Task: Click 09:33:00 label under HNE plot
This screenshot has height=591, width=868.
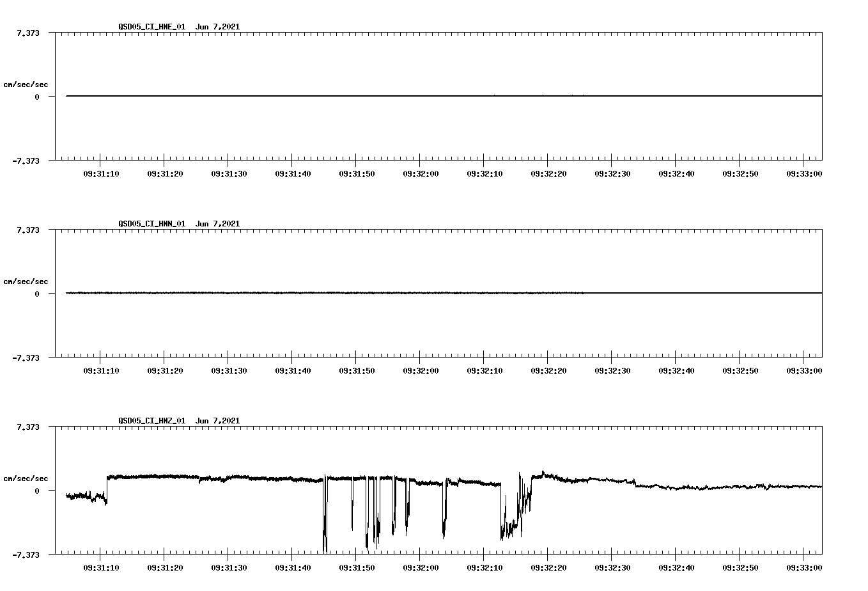Action: point(804,174)
